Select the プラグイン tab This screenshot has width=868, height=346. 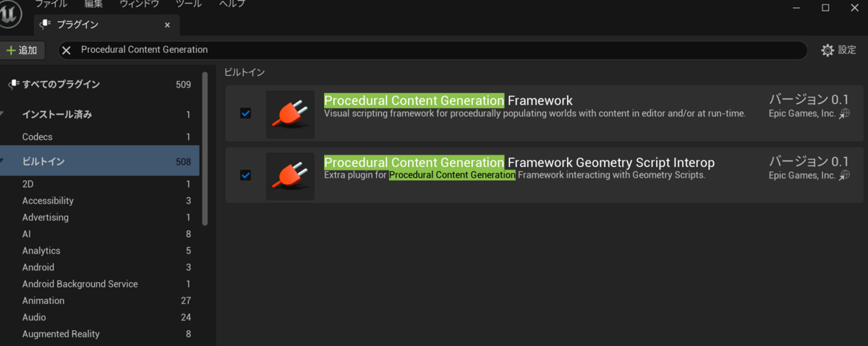coord(107,25)
